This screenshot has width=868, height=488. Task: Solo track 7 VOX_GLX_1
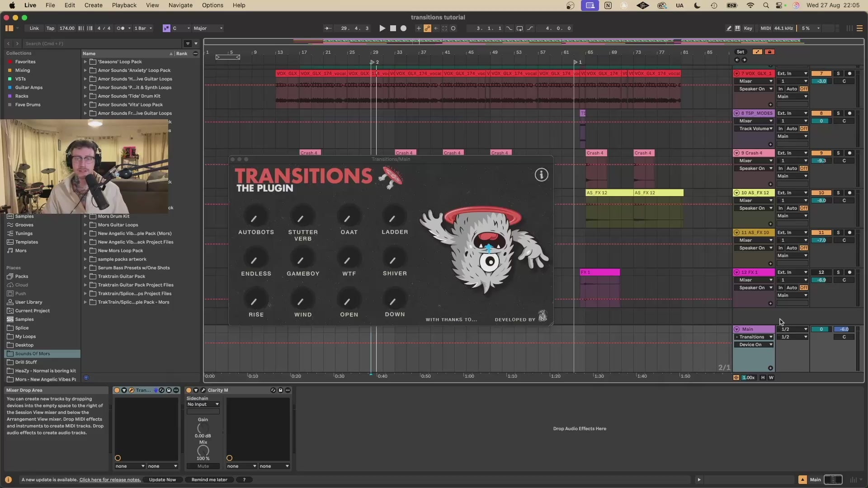pyautogui.click(x=838, y=73)
